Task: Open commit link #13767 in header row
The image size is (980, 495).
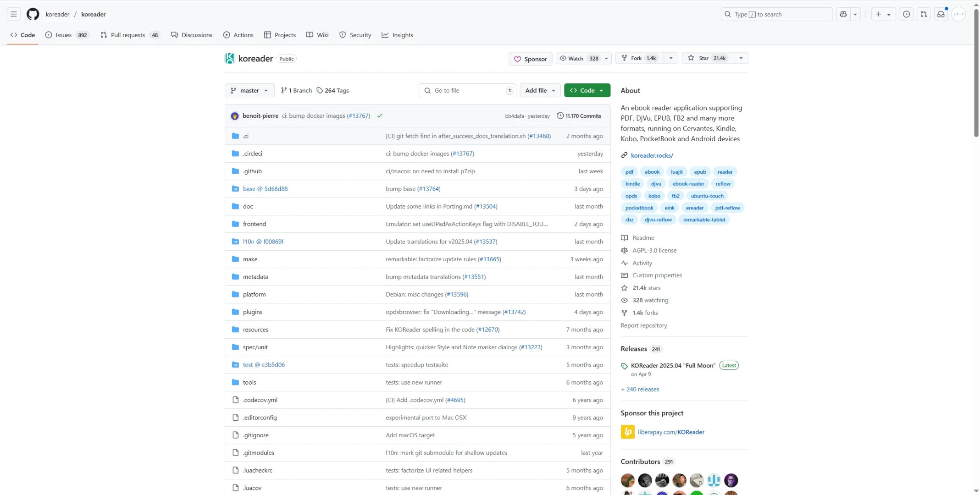Action: click(x=358, y=115)
